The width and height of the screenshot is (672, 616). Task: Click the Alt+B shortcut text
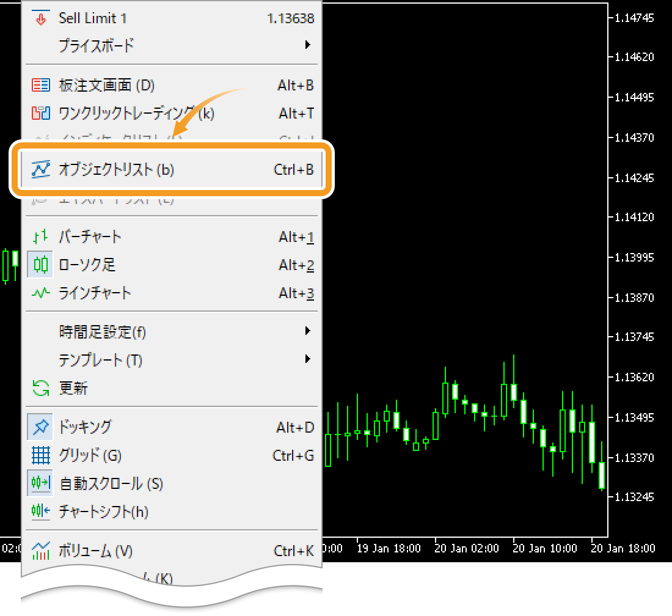click(295, 86)
